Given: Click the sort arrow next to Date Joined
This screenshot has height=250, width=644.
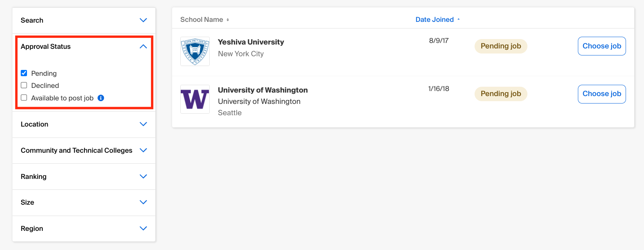Looking at the screenshot, I should pos(459,20).
